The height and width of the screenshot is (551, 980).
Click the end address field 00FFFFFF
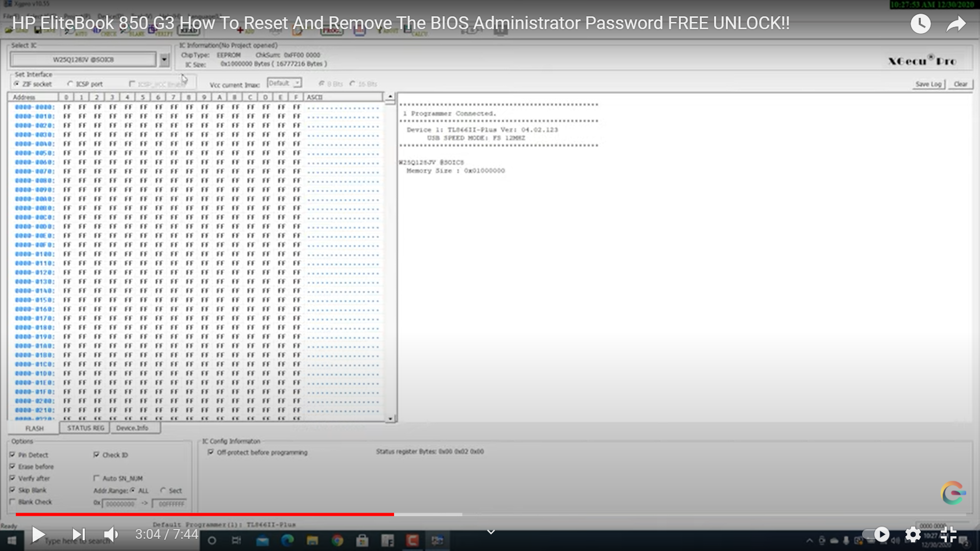[x=169, y=504]
